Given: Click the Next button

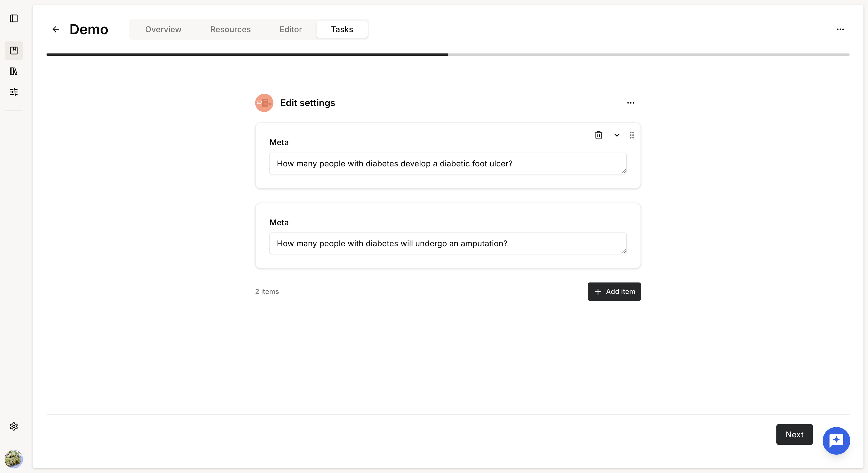Looking at the screenshot, I should (794, 434).
